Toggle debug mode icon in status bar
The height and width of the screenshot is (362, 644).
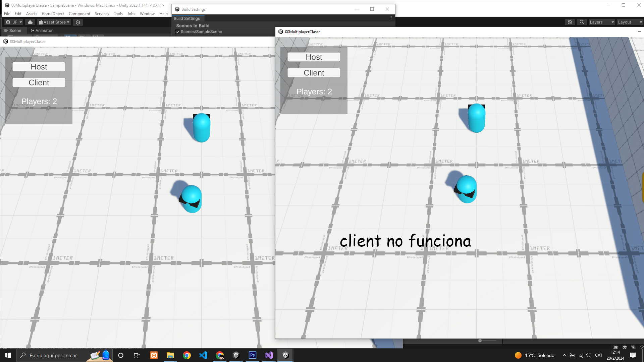coord(616,347)
